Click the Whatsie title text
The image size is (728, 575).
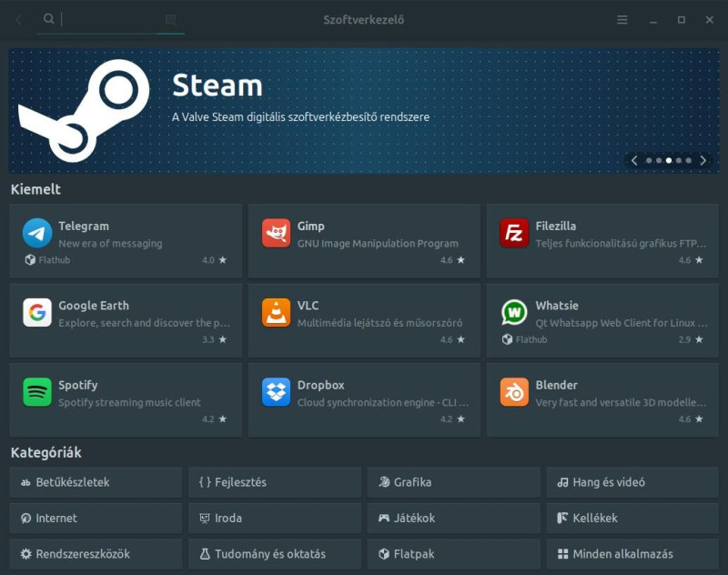(557, 306)
